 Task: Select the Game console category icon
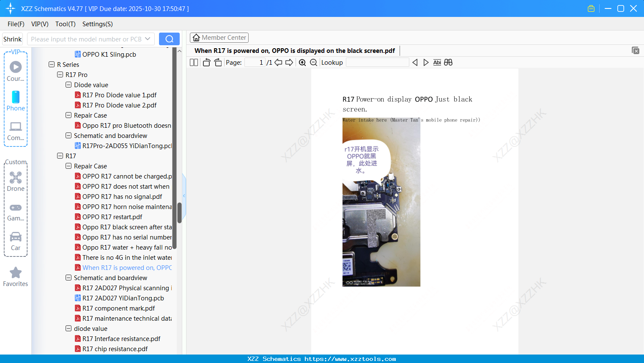click(x=16, y=212)
